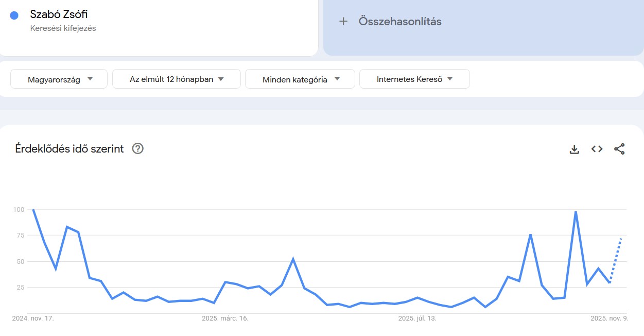This screenshot has height=336, width=644.
Task: Click the plus icon before Összehasonlítás
Action: (343, 21)
